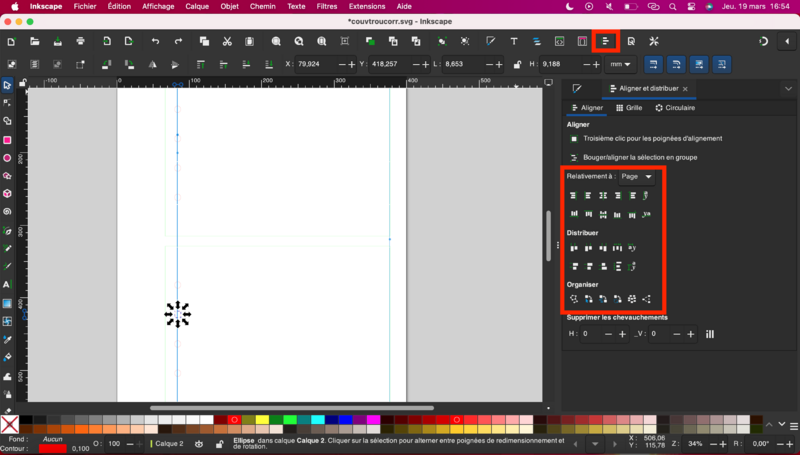Image resolution: width=800 pixels, height=455 pixels.
Task: Toggle 'Troisième clic pour les poignées d'alignement'
Action: [574, 138]
